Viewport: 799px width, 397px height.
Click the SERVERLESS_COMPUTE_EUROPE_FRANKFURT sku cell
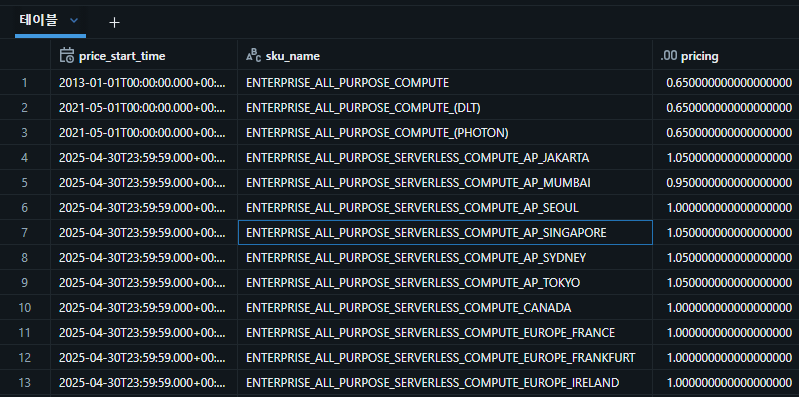[445, 357]
